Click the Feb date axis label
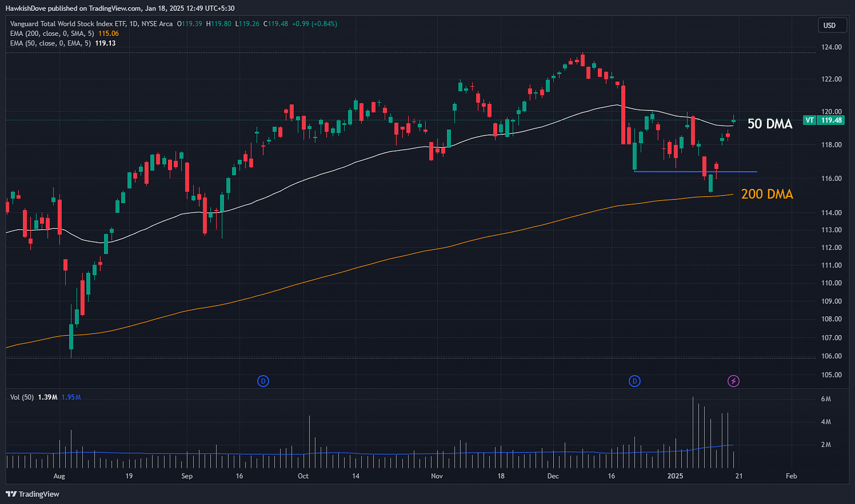Image resolution: width=855 pixels, height=504 pixels. coord(791,476)
